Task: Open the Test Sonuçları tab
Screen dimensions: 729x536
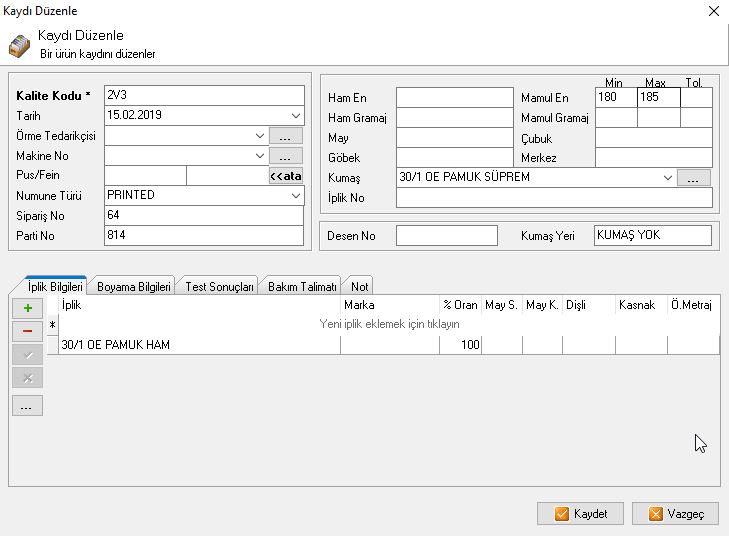Action: click(220, 286)
